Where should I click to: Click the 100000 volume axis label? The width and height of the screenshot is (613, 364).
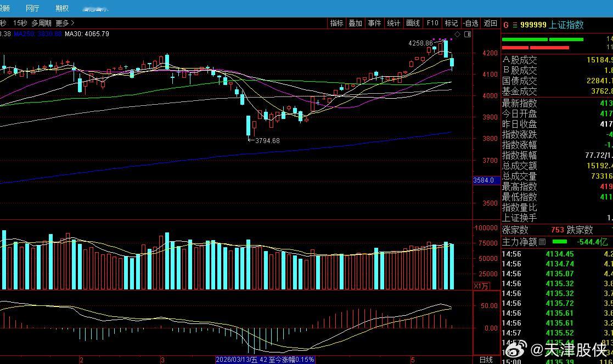point(486,228)
